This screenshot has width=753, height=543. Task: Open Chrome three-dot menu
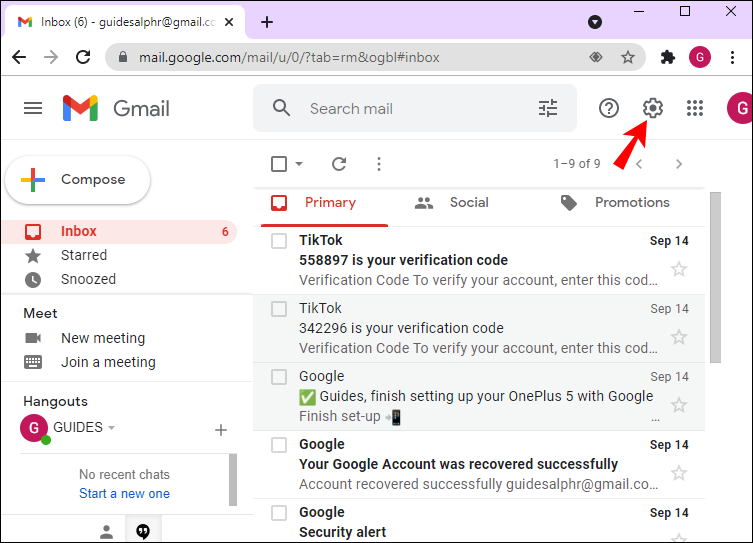[732, 57]
